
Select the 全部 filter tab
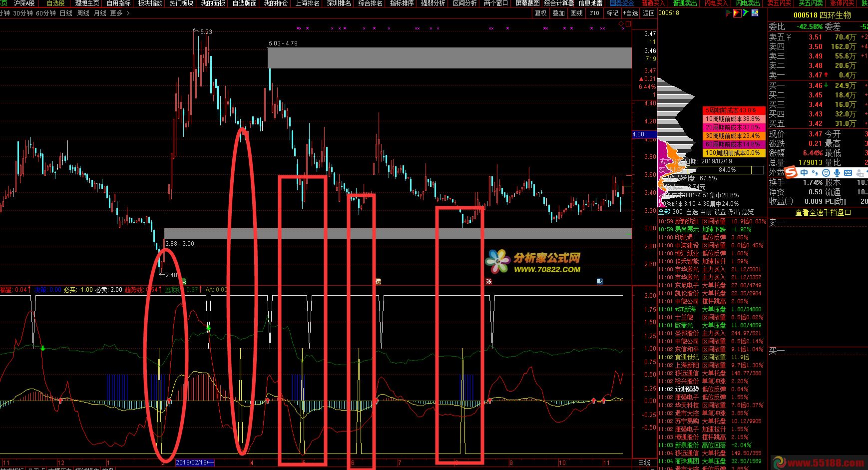coord(664,212)
